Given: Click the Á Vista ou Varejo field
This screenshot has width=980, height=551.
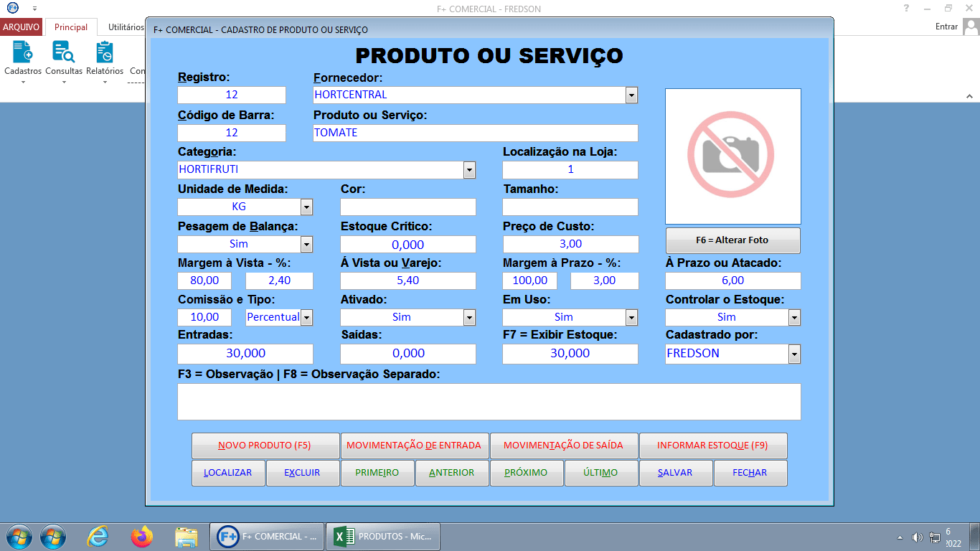Looking at the screenshot, I should (408, 281).
